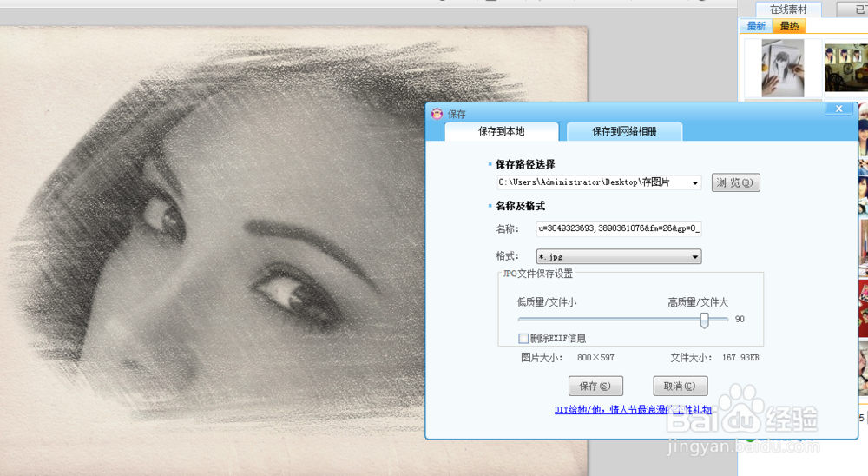Click the save dialog app logo icon
868x476 pixels.
[x=437, y=114]
